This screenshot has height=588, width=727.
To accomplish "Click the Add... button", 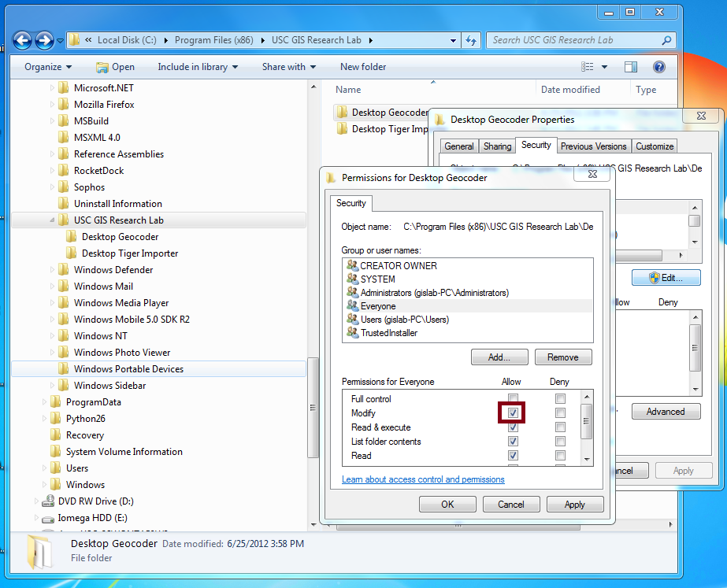I will (x=499, y=357).
